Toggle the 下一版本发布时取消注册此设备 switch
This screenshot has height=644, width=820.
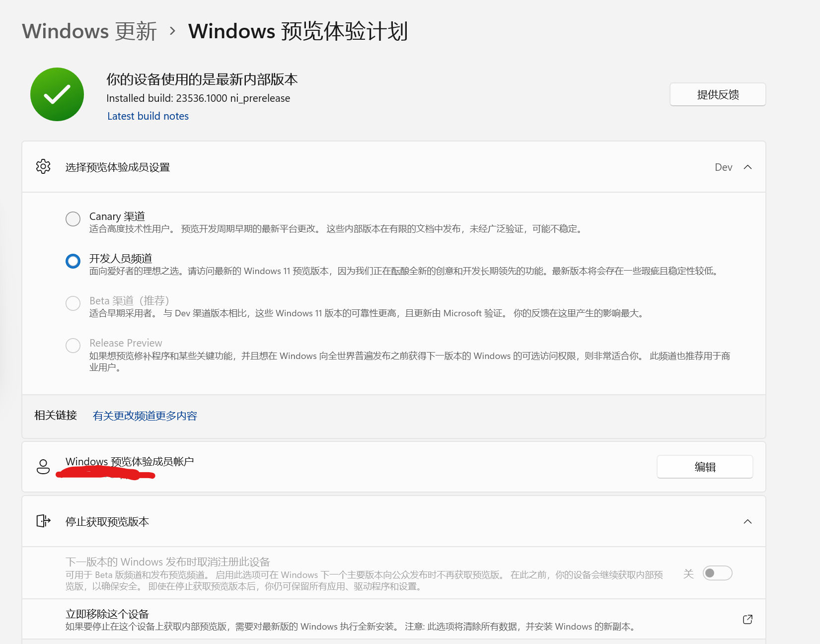tap(717, 573)
